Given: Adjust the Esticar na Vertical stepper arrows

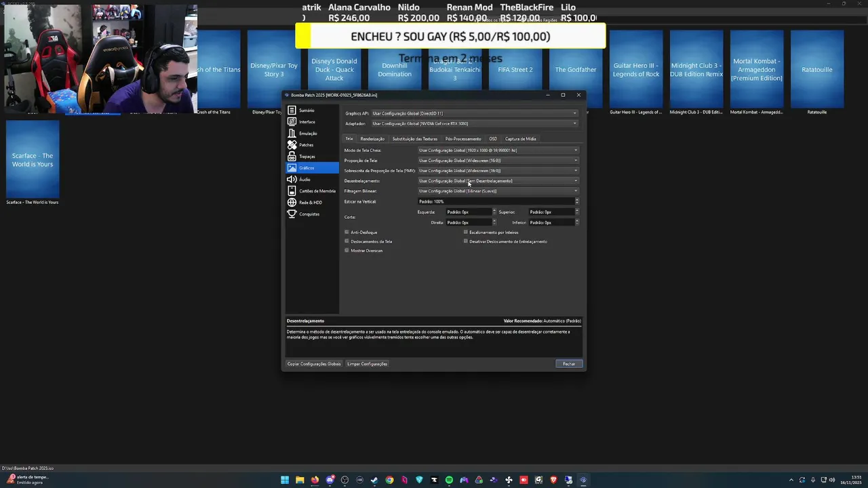Looking at the screenshot, I should pyautogui.click(x=577, y=201).
